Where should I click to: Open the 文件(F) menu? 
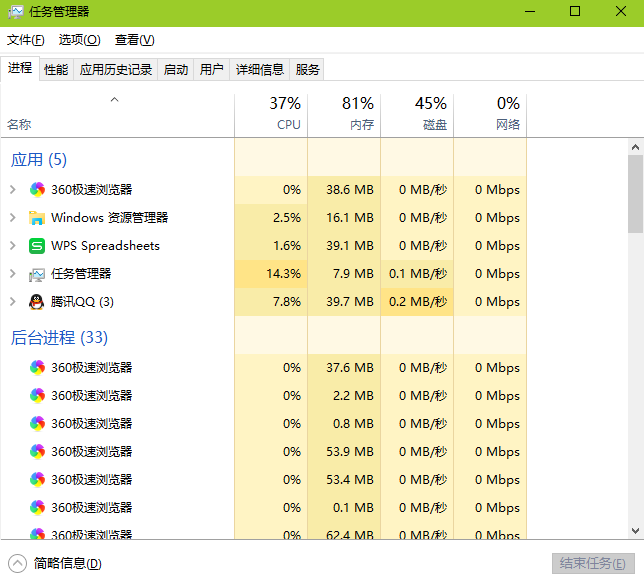tap(25, 40)
